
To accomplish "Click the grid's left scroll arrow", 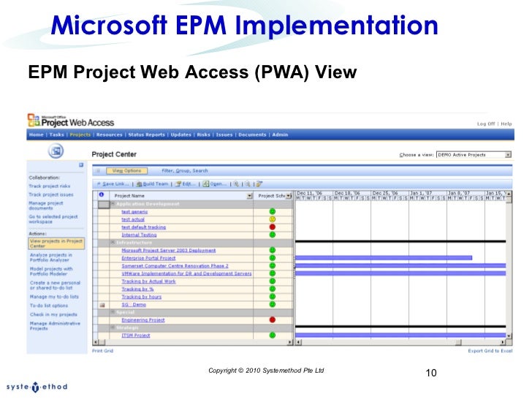I will [x=95, y=342].
